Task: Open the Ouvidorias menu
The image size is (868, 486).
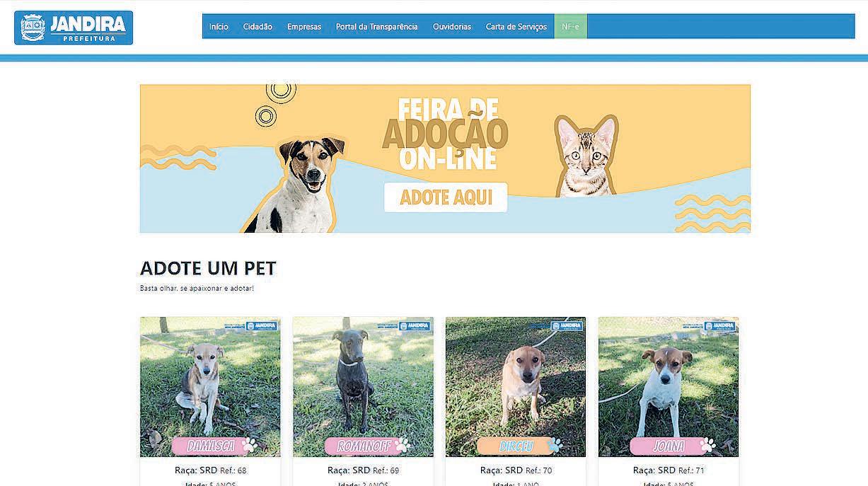Action: (452, 27)
